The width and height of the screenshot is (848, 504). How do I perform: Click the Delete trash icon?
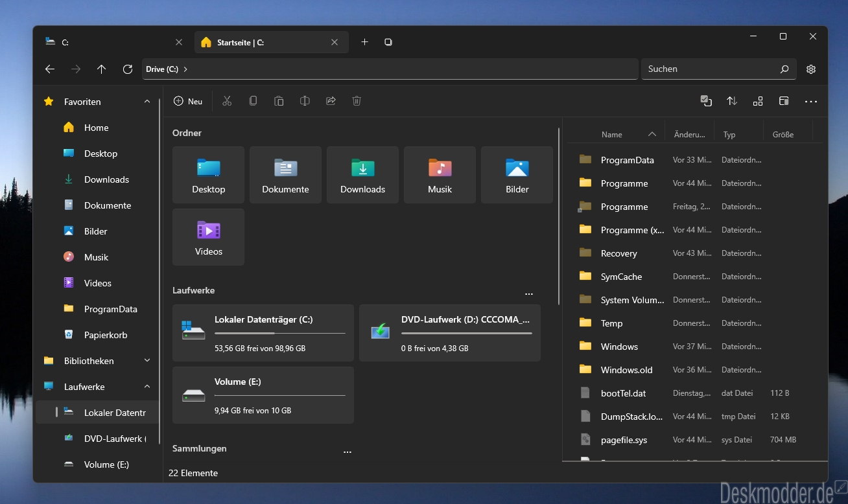coord(357,101)
